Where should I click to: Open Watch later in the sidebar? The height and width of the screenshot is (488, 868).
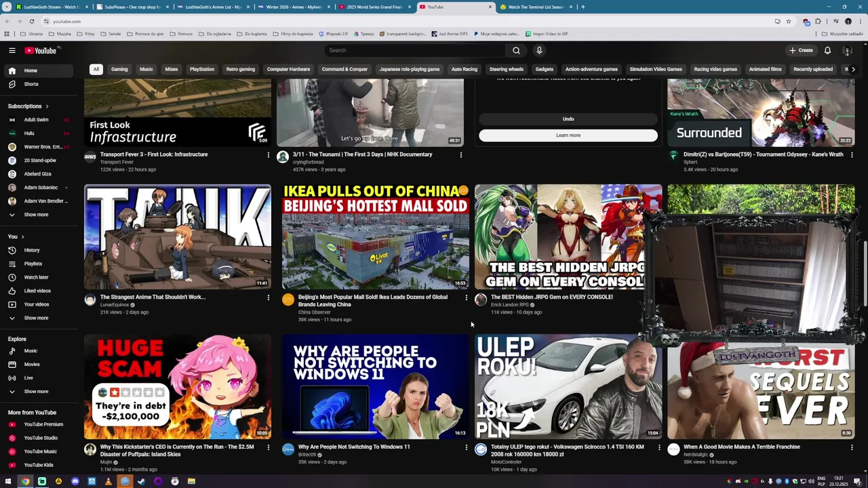[x=40, y=277]
